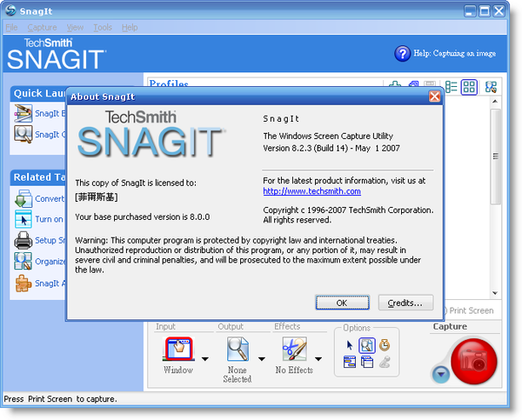Click the Credits... button
The image size is (522, 420).
coord(405,303)
